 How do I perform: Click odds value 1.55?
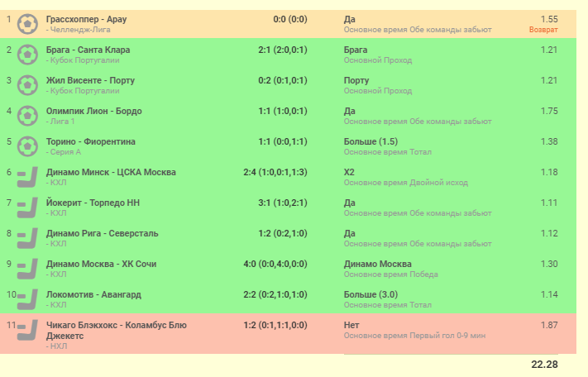[549, 19]
